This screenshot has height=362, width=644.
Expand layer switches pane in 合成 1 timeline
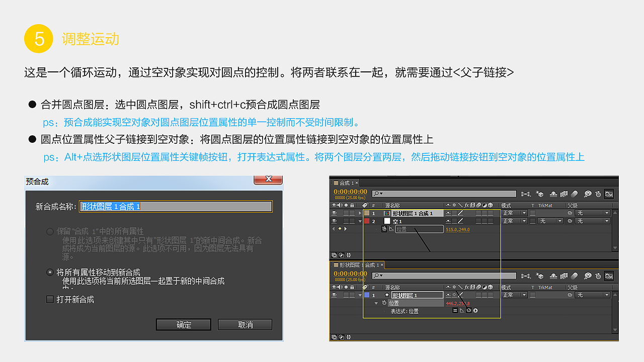click(334, 254)
